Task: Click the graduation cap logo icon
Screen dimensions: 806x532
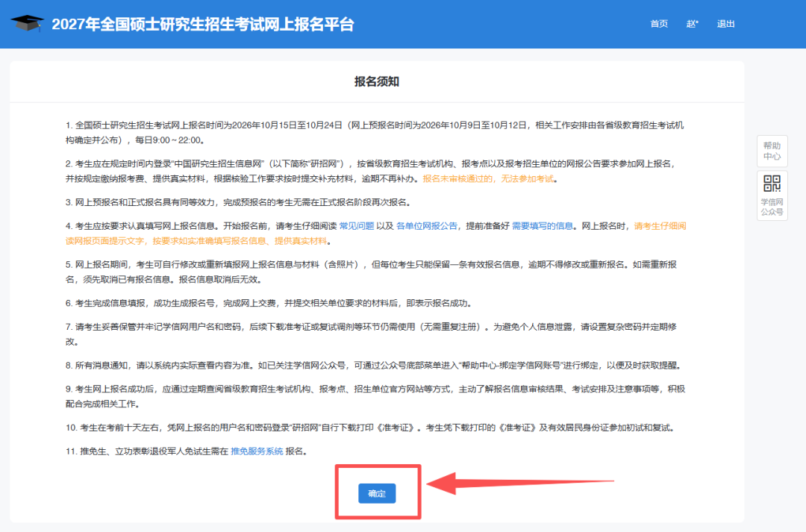Action: 28,23
